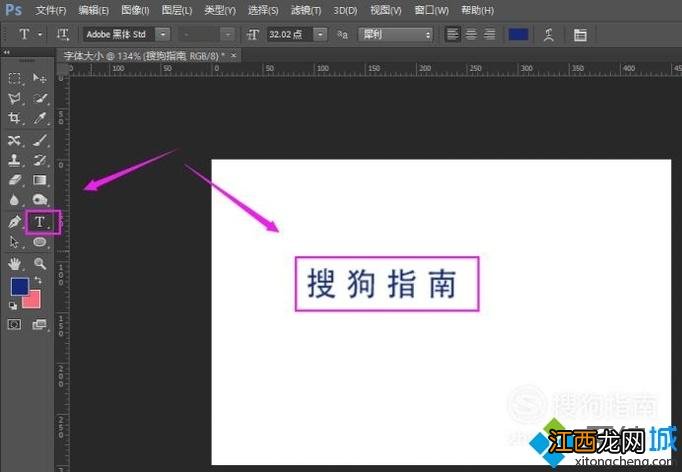Select the Quick Selection tool
Screen dimensions: 682x472
pyautogui.click(x=40, y=98)
